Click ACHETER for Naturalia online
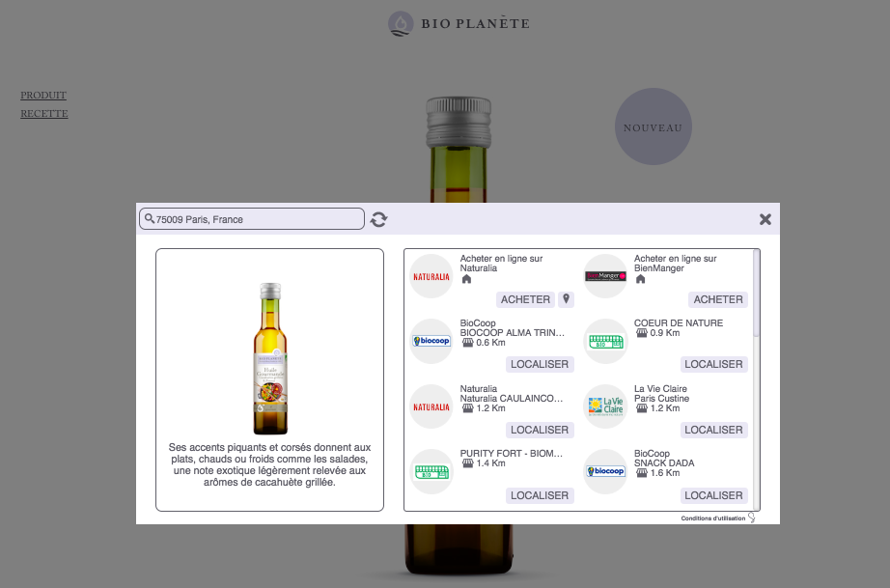Screen dimensions: 890x588 coord(525,299)
